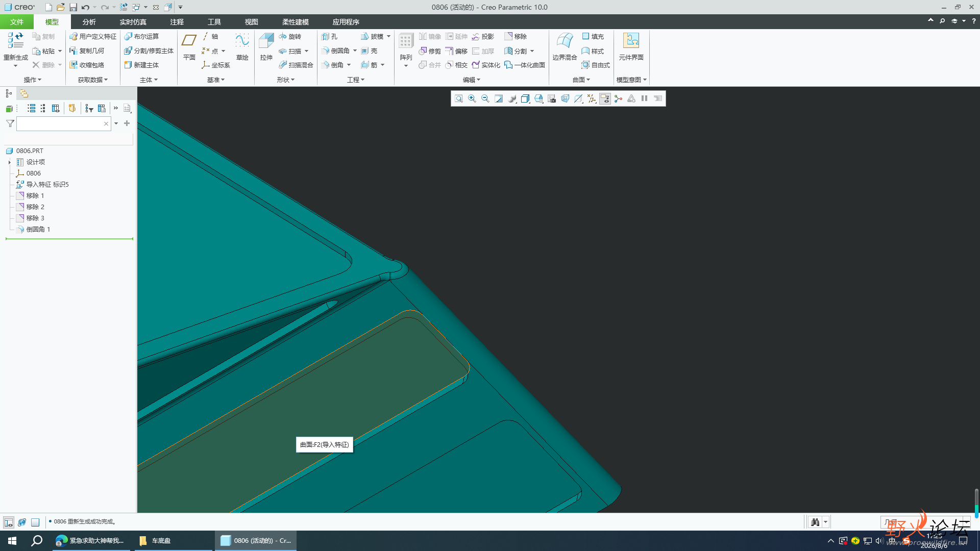
Task: Click the Axis (轴) datum tool
Action: [210, 37]
